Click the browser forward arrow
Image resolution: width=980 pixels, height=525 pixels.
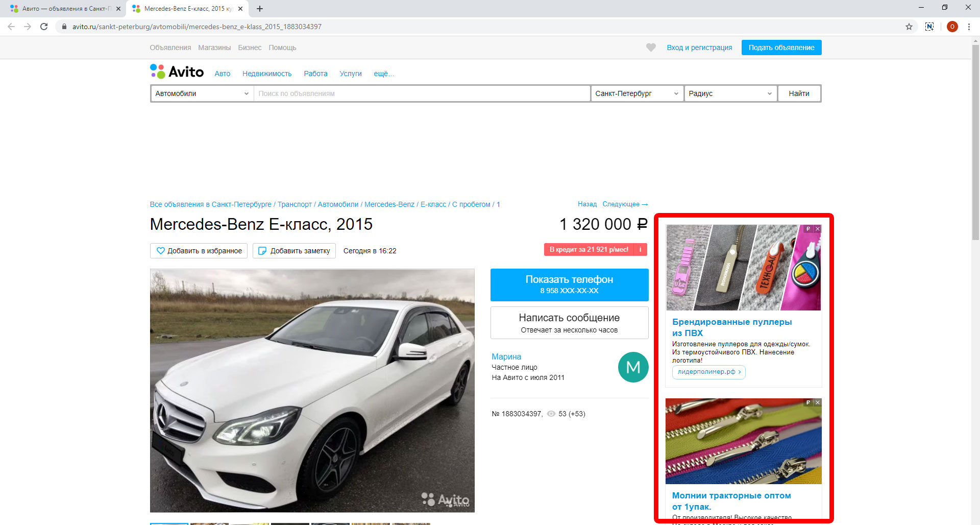(28, 27)
